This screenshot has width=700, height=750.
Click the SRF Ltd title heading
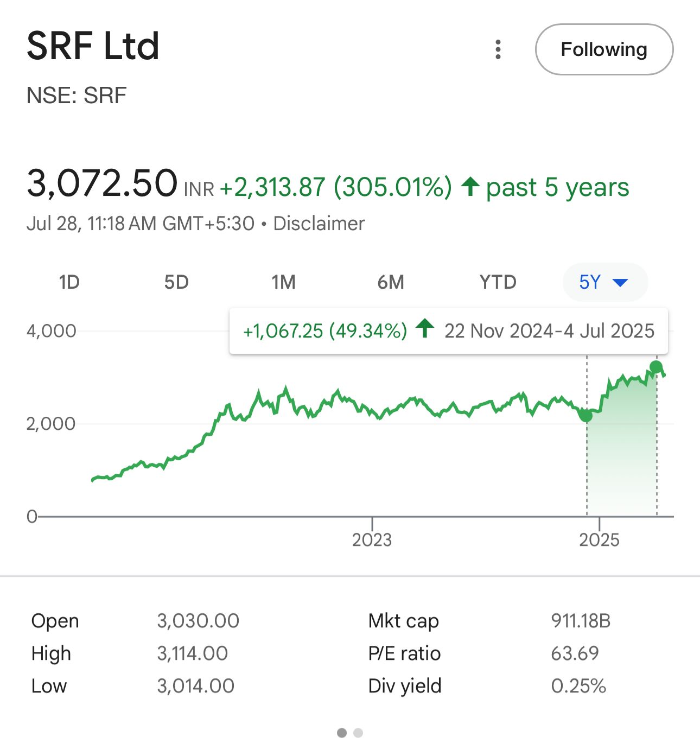(x=93, y=46)
